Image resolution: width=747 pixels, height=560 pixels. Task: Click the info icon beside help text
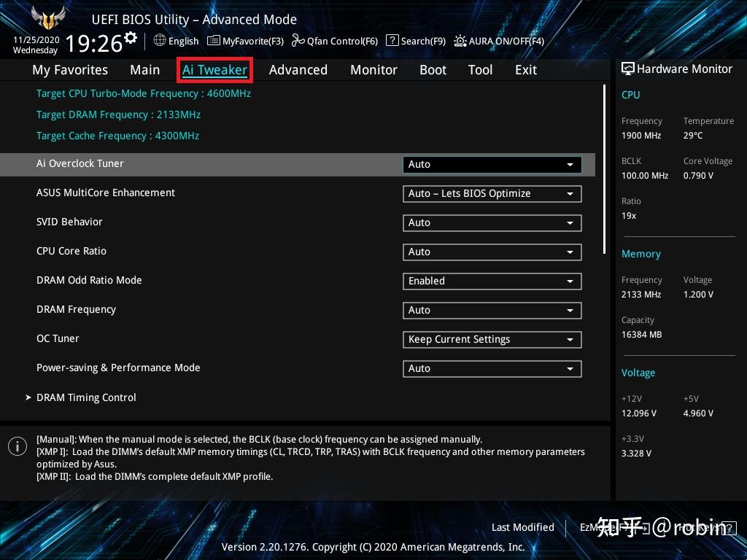pos(18,446)
